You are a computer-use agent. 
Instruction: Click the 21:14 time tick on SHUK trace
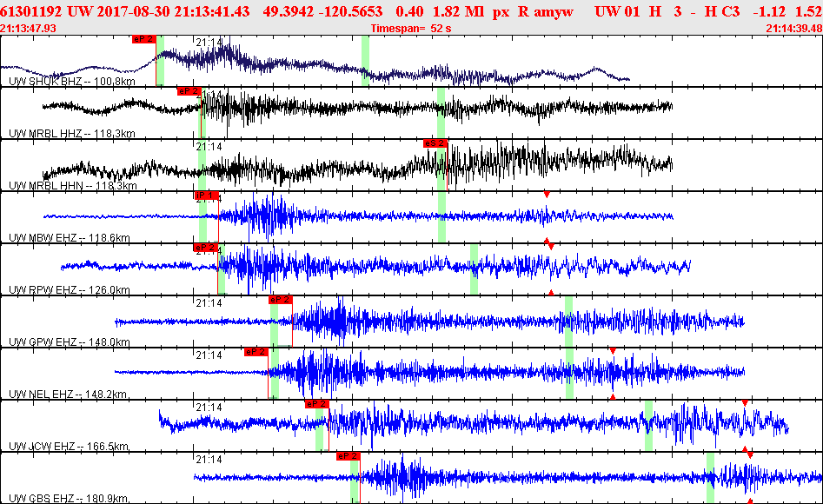point(209,43)
